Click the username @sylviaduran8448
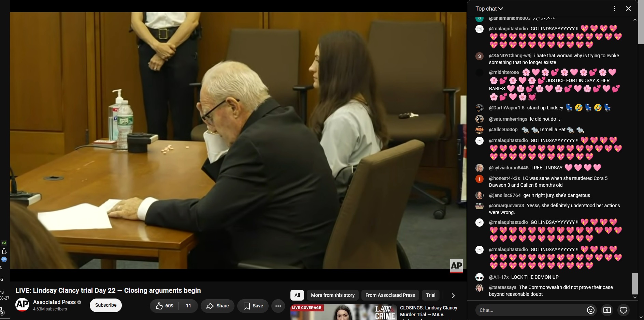 (509, 168)
